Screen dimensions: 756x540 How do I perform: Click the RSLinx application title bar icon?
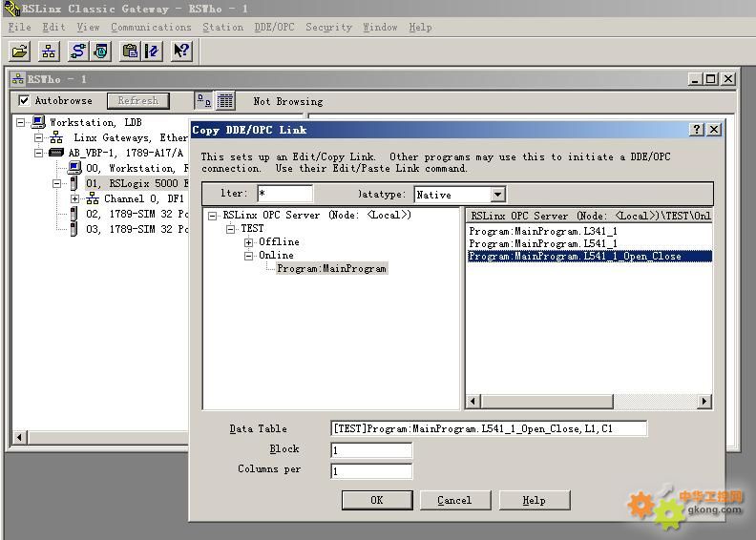(11, 9)
